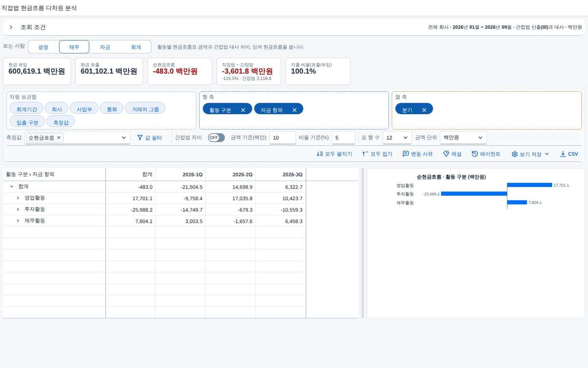This screenshot has width=588, height=368.
Task: Select cell value -679.3
Action: coord(231,210)
